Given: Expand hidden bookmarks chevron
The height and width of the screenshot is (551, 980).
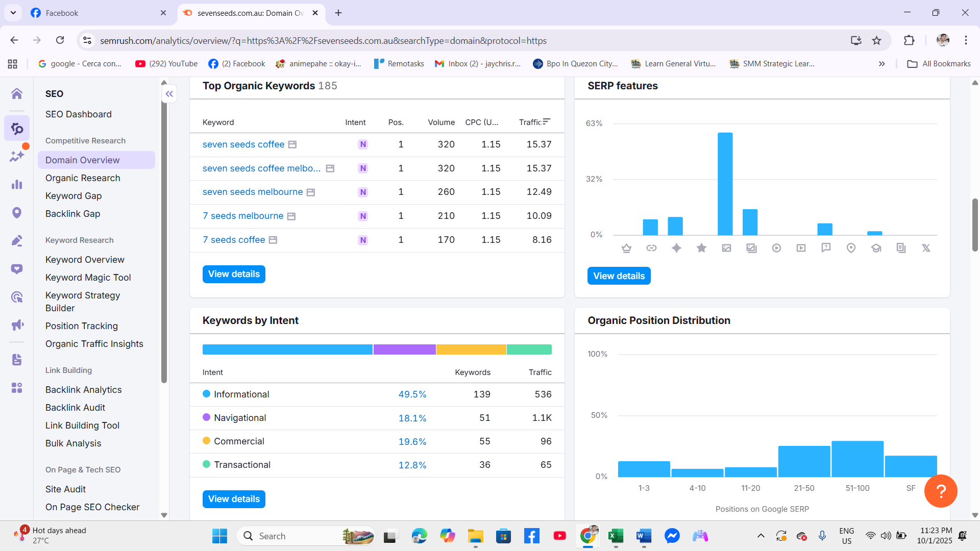Looking at the screenshot, I should 881,64.
